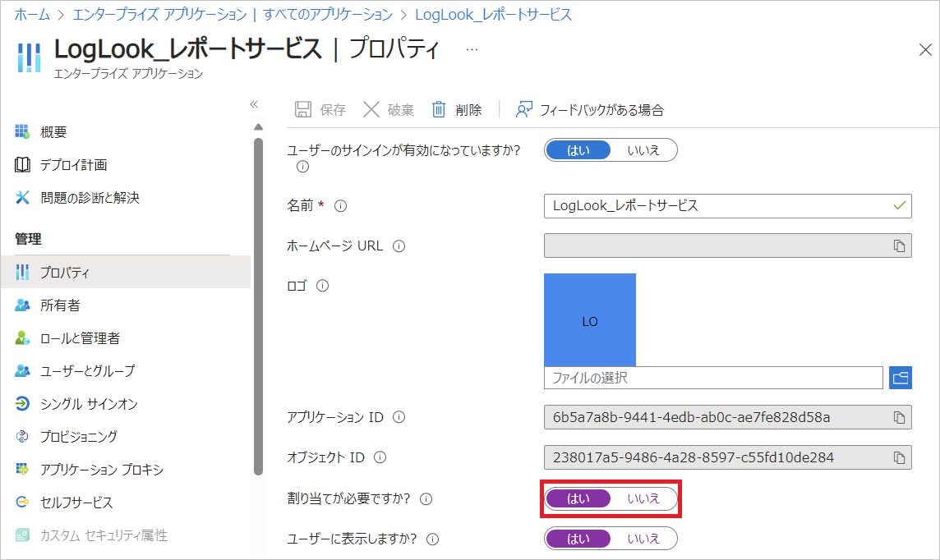The width and height of the screenshot is (940, 560).
Task: Click the オブジェクト ID value field
Action: [728, 457]
